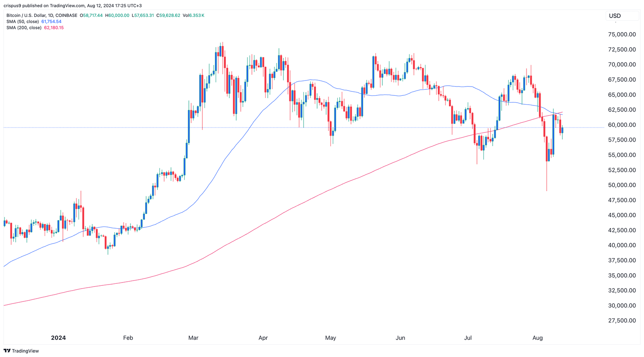The height and width of the screenshot is (357, 644).
Task: Click the Jul label on time axis
Action: [468, 338]
